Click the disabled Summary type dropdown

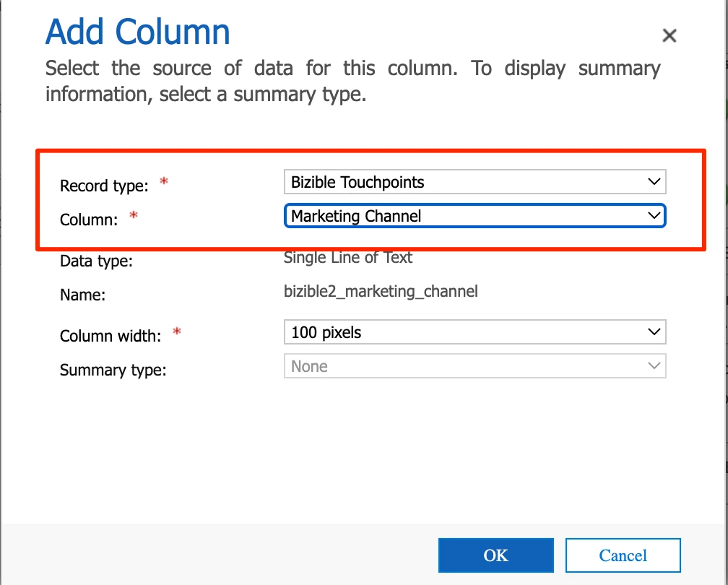[475, 366]
